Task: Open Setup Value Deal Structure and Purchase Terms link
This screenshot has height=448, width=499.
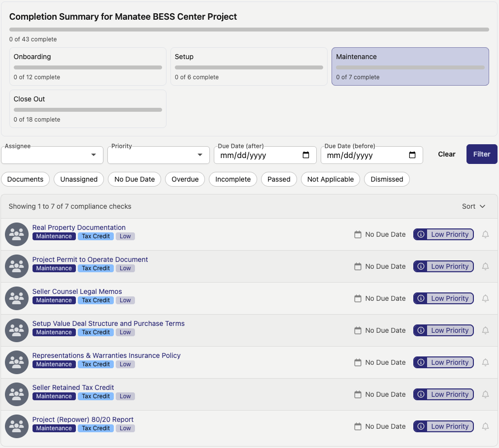Action: (x=108, y=323)
